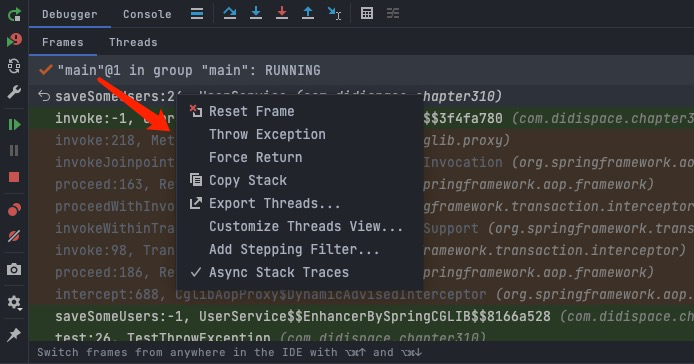Click Step Over in debugger toolbar

click(230, 13)
